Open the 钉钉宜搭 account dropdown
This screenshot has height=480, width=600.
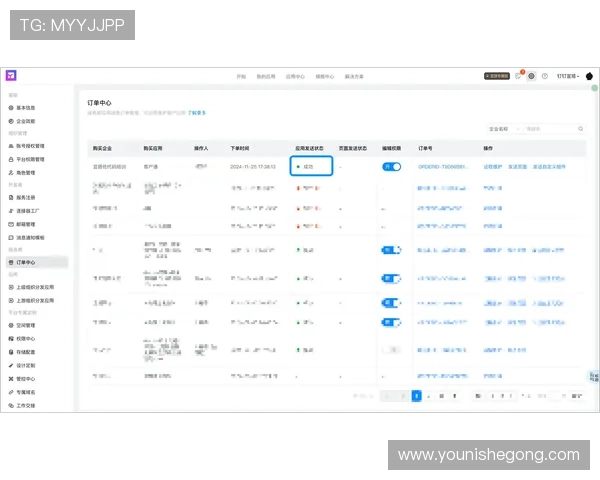tap(568, 76)
